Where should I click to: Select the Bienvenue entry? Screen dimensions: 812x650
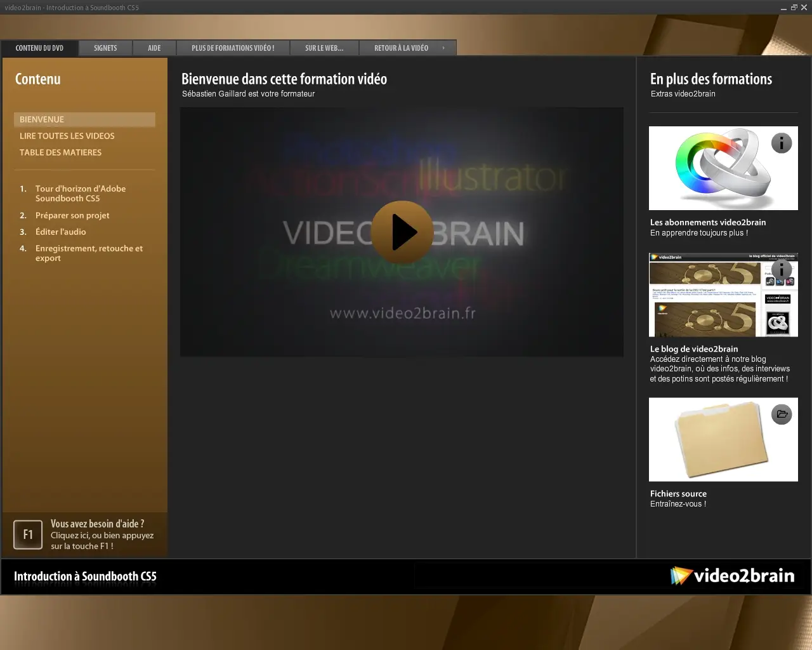click(x=84, y=119)
